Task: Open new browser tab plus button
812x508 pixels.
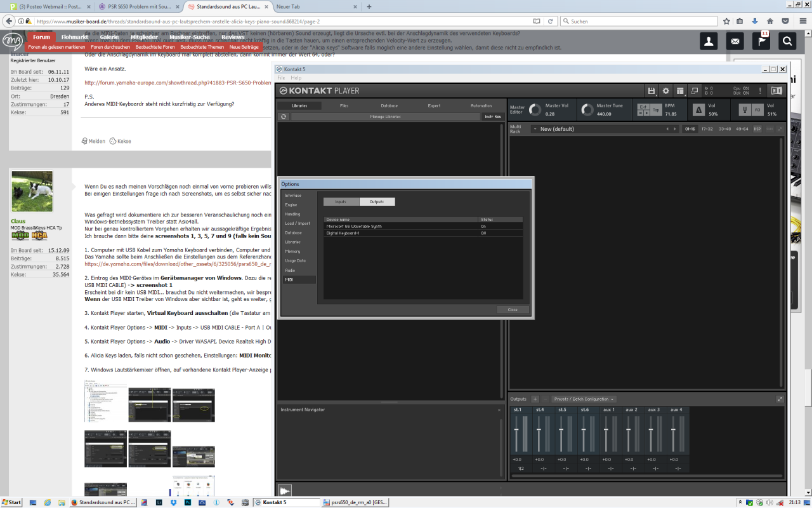Action: pyautogui.click(x=369, y=6)
